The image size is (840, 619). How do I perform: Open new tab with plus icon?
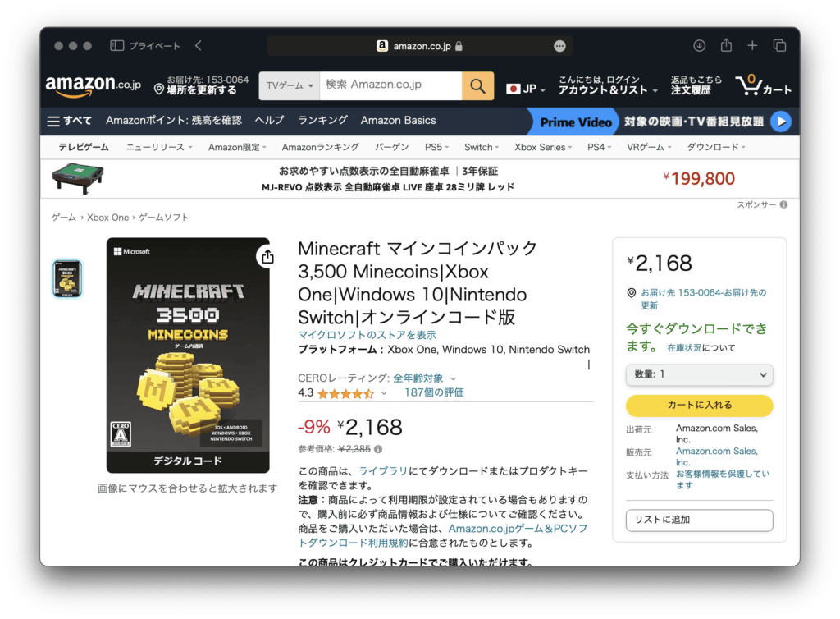coord(752,46)
